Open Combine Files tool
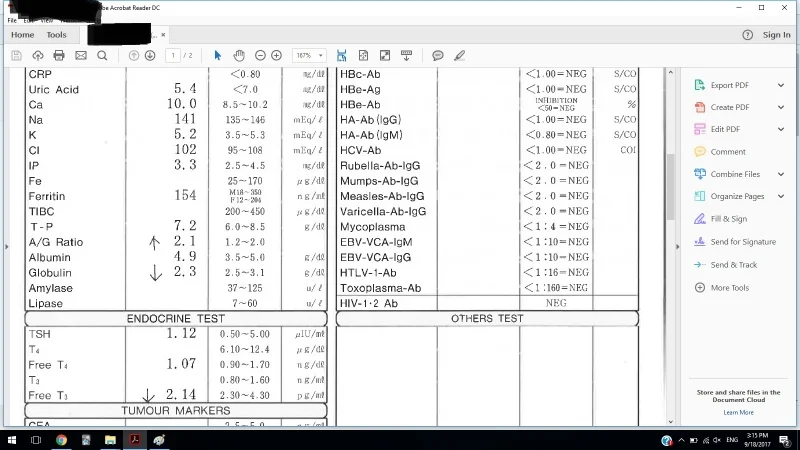 click(735, 174)
